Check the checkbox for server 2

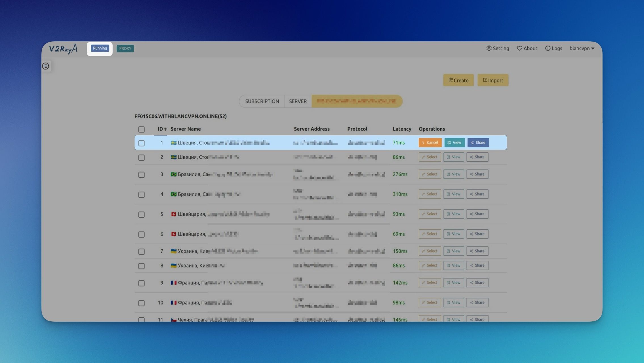(x=141, y=158)
